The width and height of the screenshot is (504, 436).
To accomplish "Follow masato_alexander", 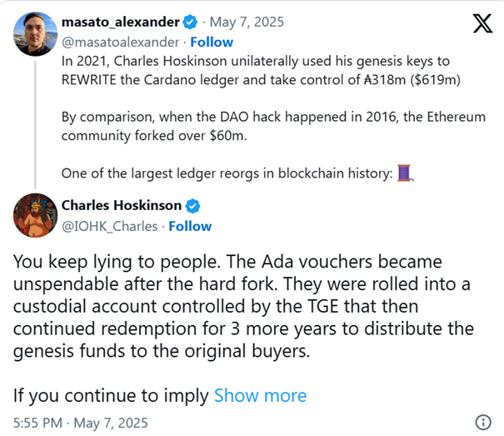I will (x=212, y=43).
